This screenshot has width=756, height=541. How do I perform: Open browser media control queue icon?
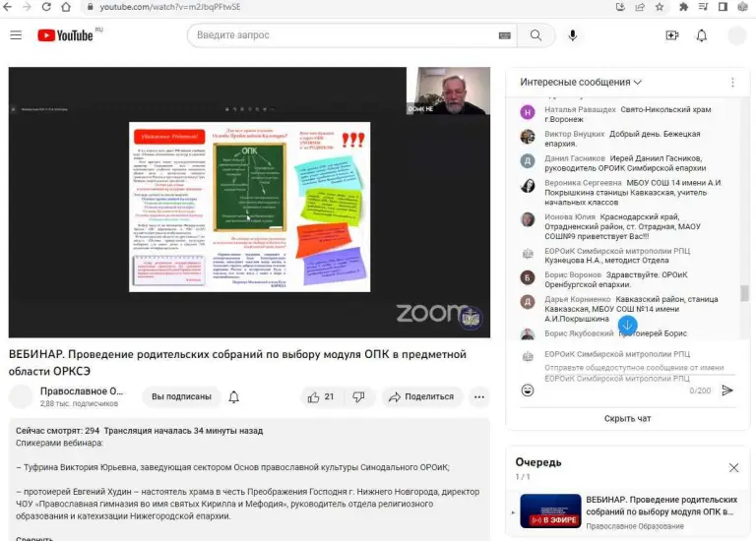703,7
